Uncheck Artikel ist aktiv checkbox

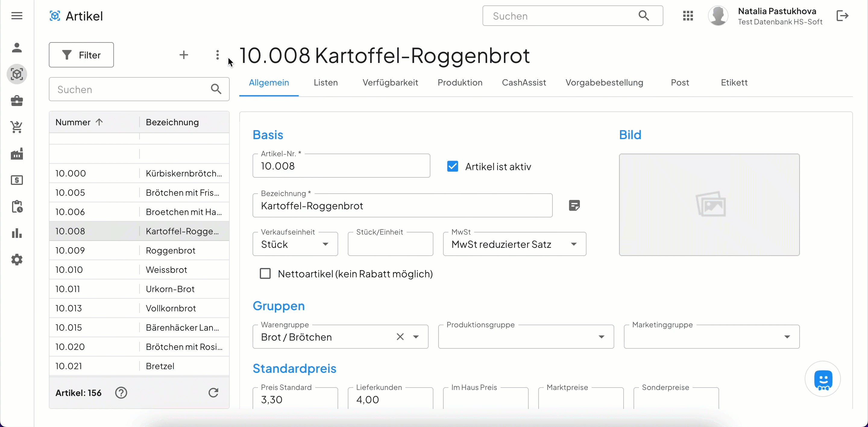[452, 166]
